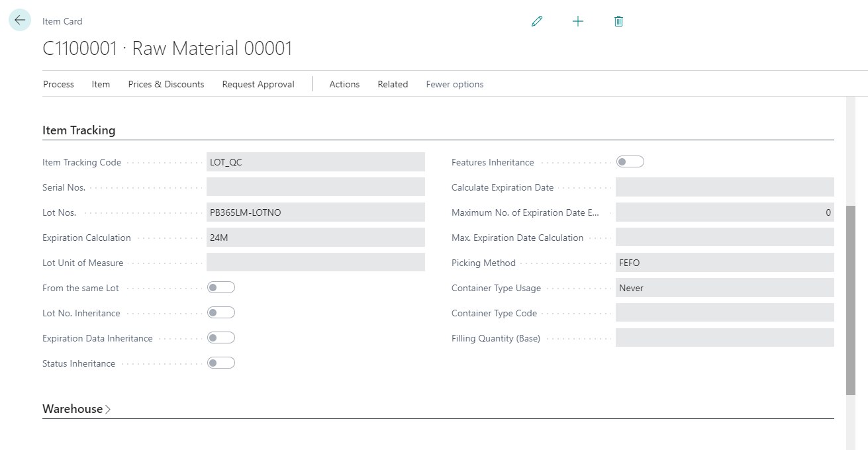Open the Request Approval menu
The height and width of the screenshot is (450, 868).
258,84
